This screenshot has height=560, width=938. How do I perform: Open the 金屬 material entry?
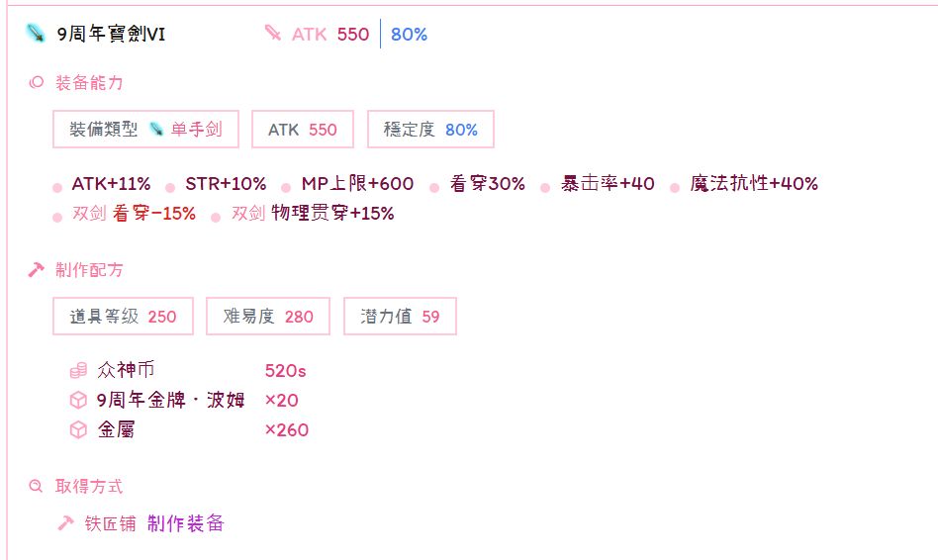pos(116,430)
